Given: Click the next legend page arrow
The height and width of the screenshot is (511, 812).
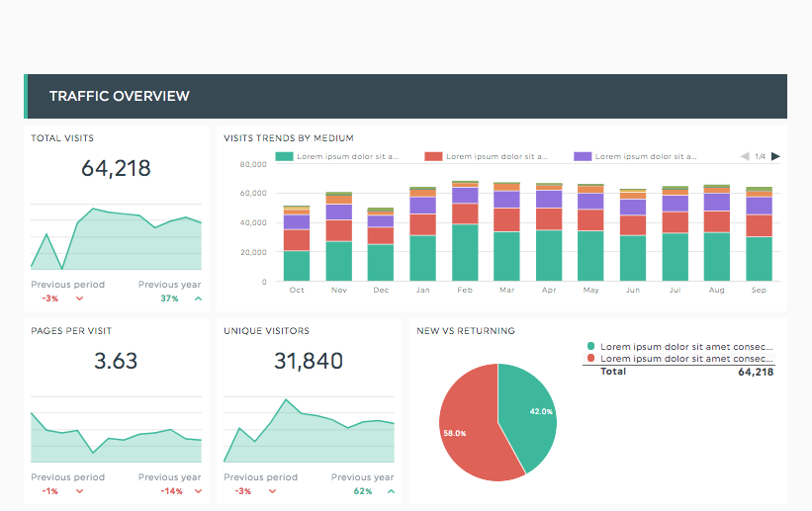Looking at the screenshot, I should (x=775, y=156).
